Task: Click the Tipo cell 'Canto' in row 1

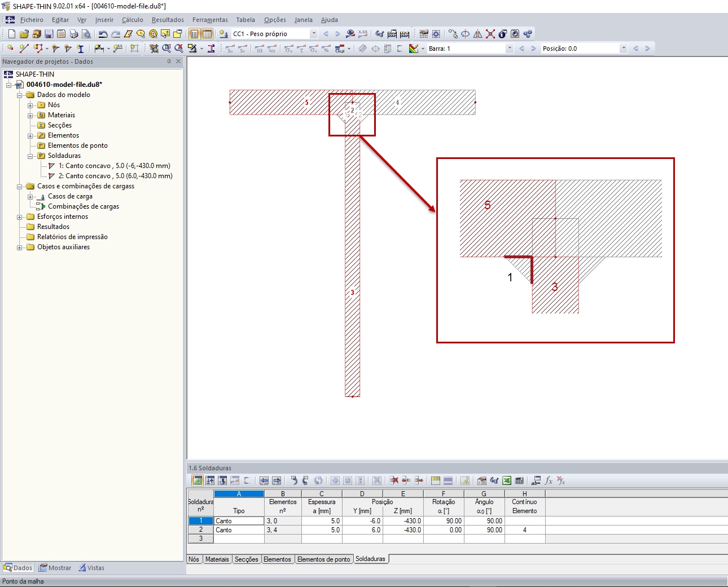Action: click(x=239, y=521)
